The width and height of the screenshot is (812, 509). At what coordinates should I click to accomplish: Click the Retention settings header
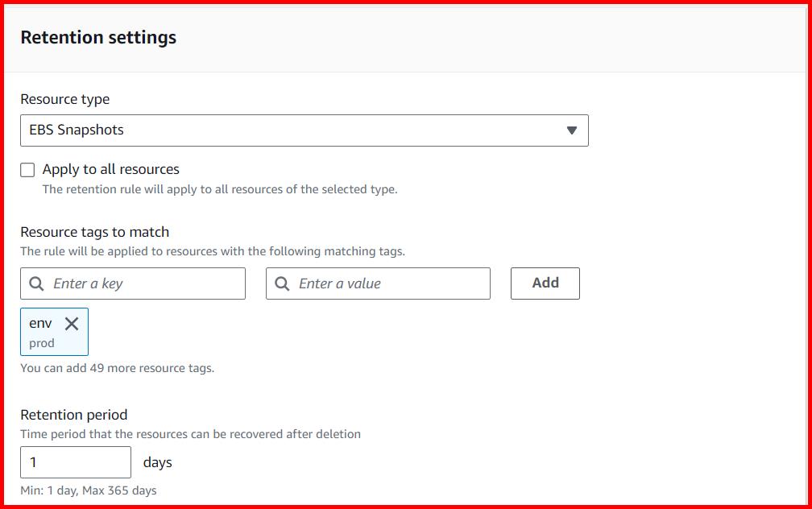(x=97, y=37)
